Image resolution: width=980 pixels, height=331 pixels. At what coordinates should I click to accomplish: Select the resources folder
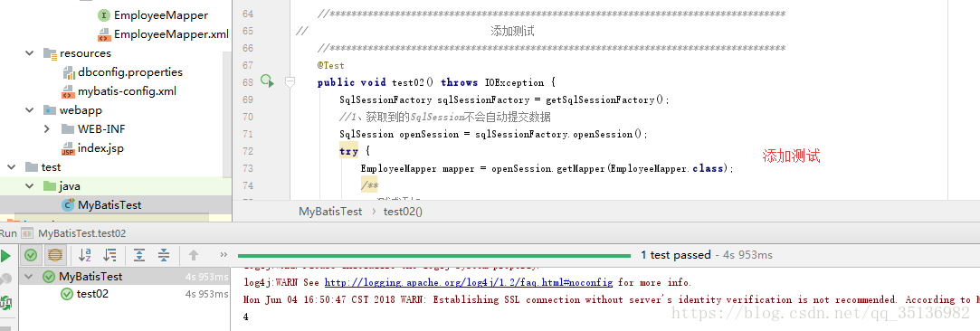pyautogui.click(x=85, y=53)
